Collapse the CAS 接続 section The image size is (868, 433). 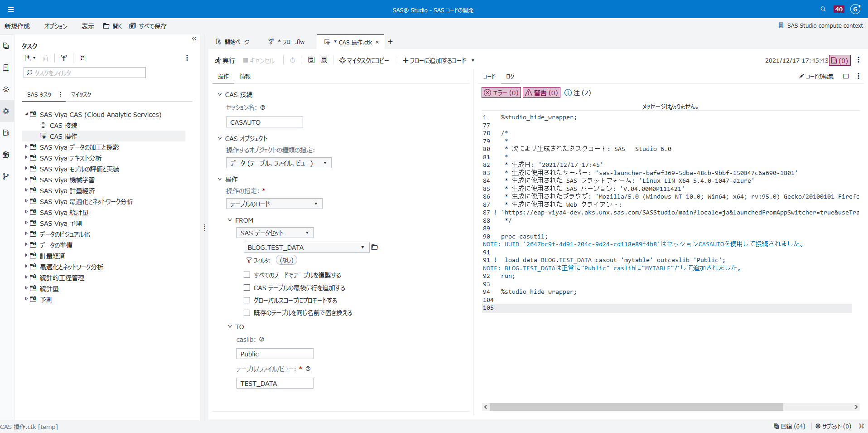[220, 94]
